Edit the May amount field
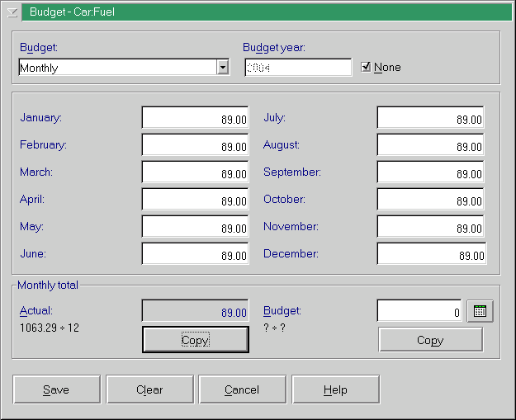This screenshot has width=516, height=420. [195, 226]
